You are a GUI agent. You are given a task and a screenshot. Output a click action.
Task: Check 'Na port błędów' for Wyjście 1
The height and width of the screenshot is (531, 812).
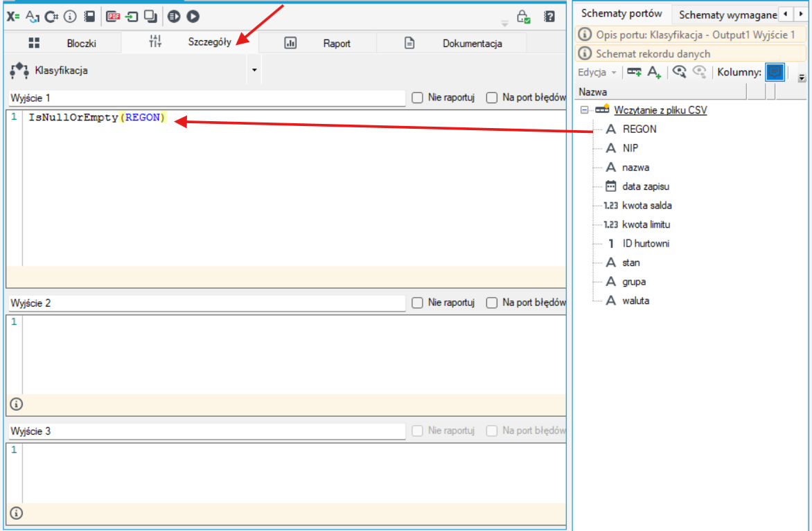coord(492,98)
